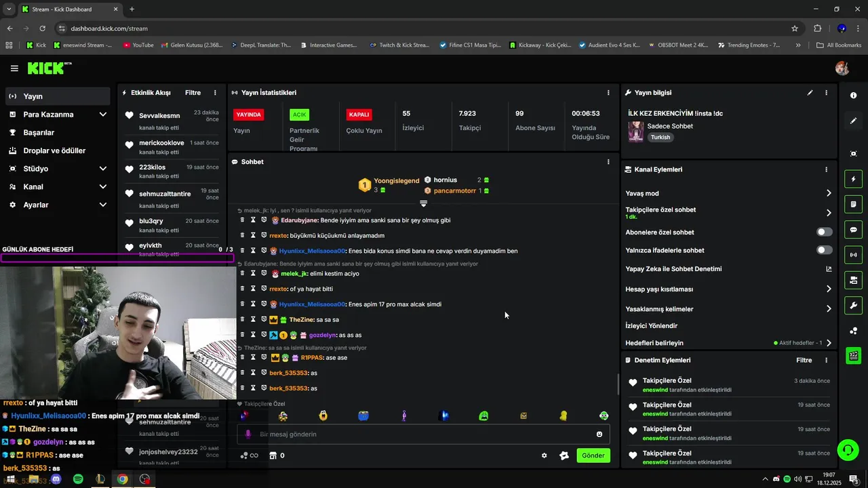The image size is (868, 488).
Task: Click the splat icon beside Gönder
Action: click(x=564, y=455)
